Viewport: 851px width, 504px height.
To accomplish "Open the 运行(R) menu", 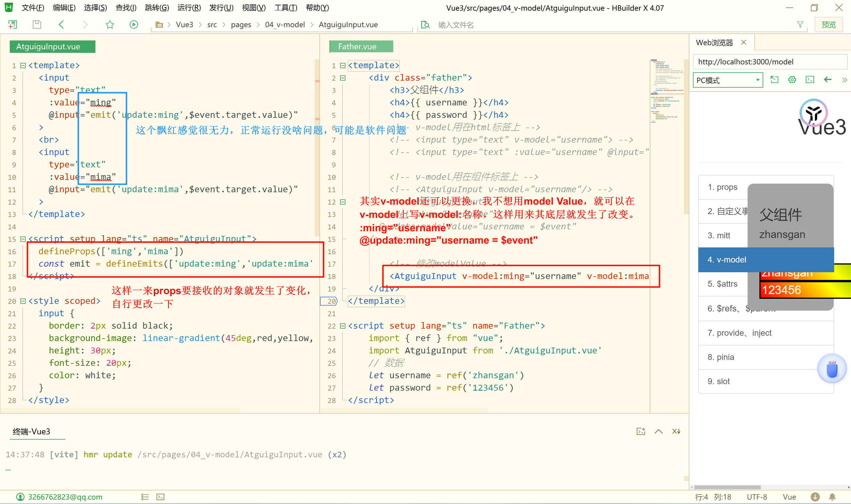I will tap(189, 7).
